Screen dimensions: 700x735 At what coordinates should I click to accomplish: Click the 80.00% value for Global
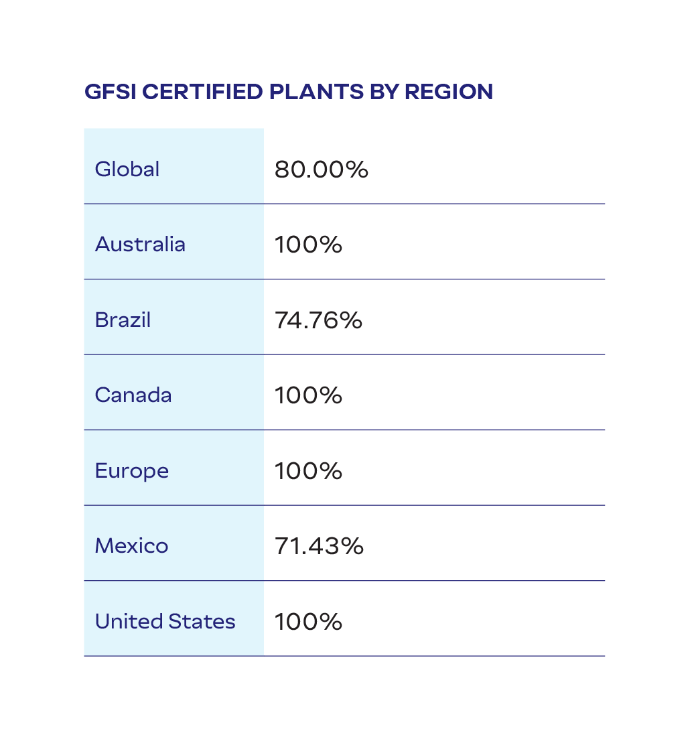pos(321,170)
